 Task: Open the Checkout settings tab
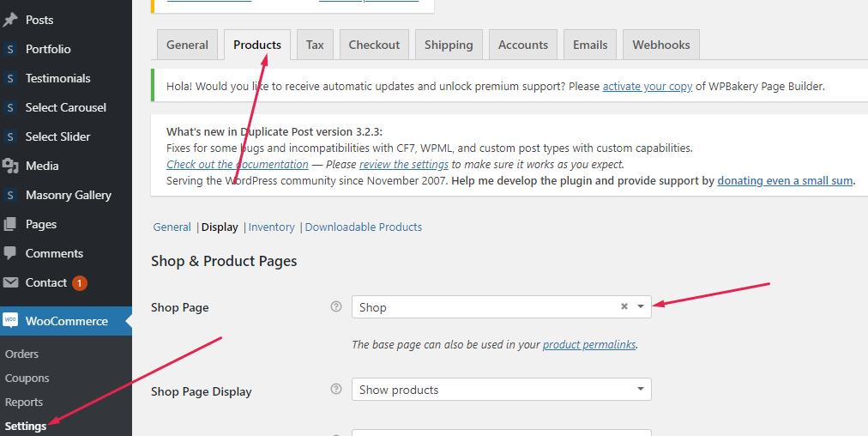click(374, 45)
